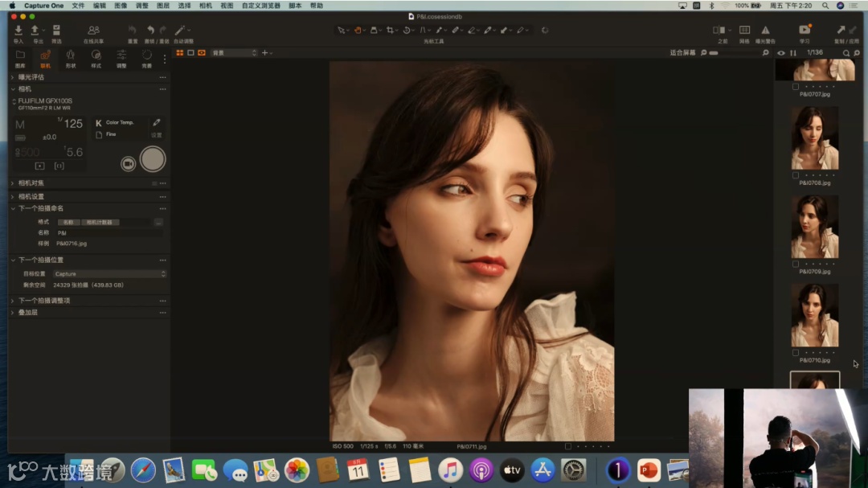
Task: Open the 编辑 menu
Action: [99, 6]
